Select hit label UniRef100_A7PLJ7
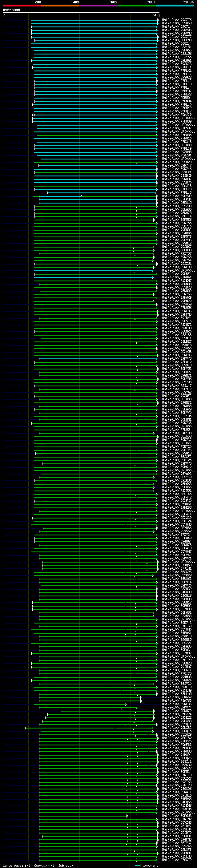Image resolution: width=197 pixels, height=868 pixels. click(177, 74)
